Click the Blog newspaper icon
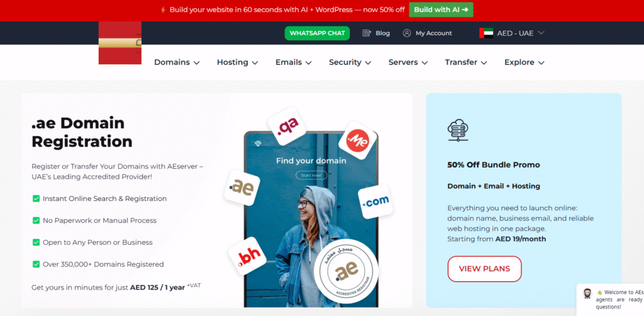644x316 pixels. click(x=367, y=33)
